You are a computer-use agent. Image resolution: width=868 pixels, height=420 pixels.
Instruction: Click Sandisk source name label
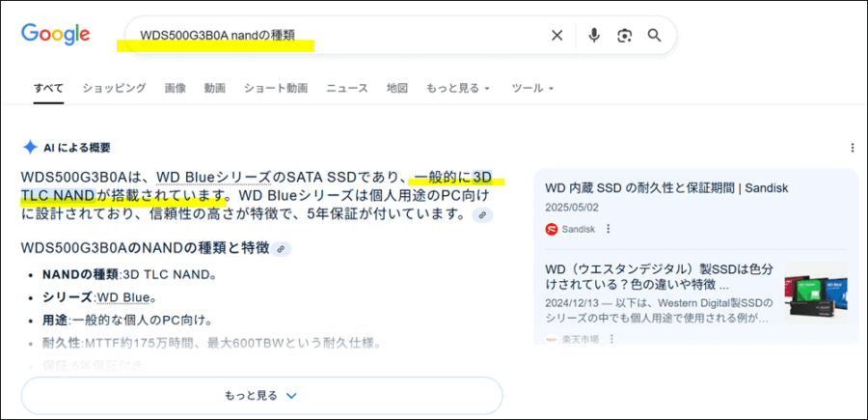coord(578,229)
